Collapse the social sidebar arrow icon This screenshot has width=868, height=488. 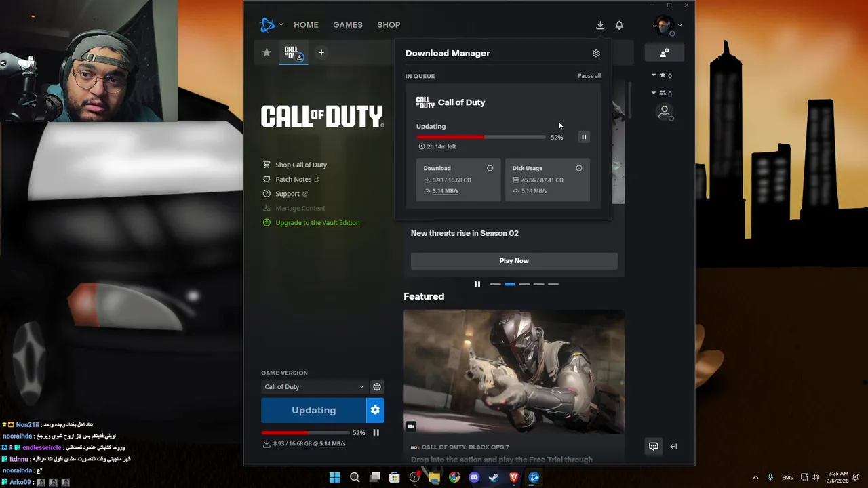point(673,446)
